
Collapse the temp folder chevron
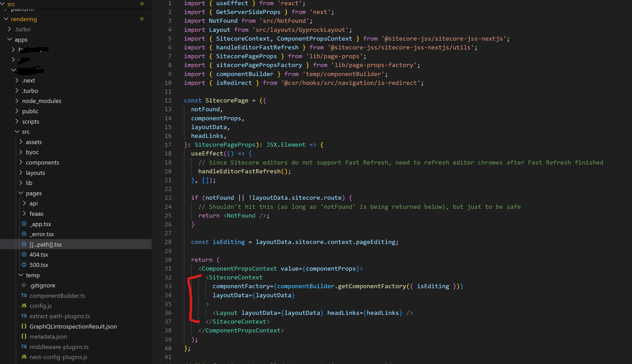21,275
